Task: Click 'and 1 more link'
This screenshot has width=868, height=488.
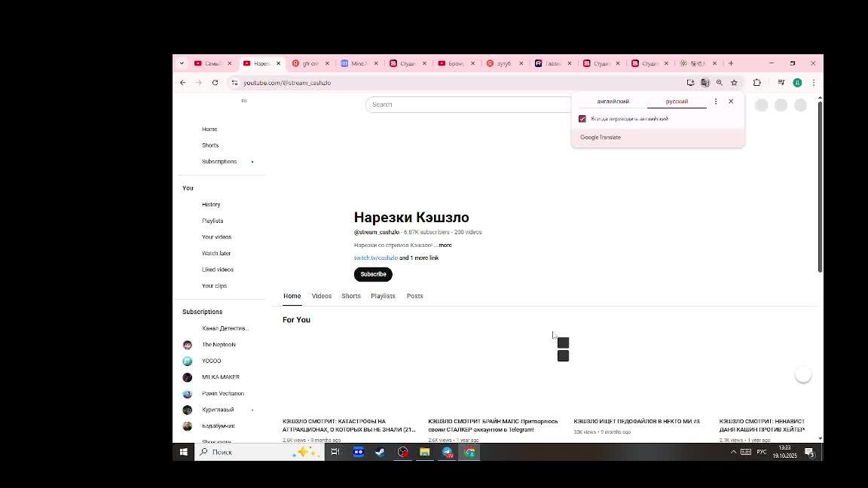Action: tap(419, 258)
